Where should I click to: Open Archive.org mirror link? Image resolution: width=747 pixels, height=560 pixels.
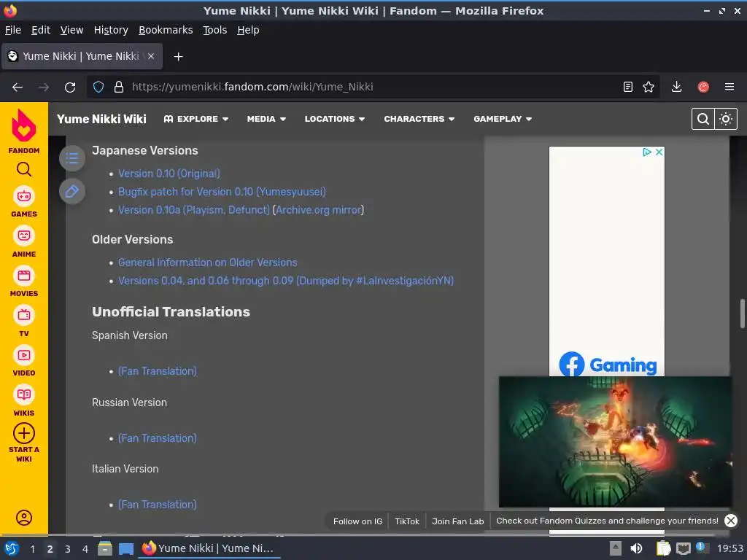tap(318, 210)
